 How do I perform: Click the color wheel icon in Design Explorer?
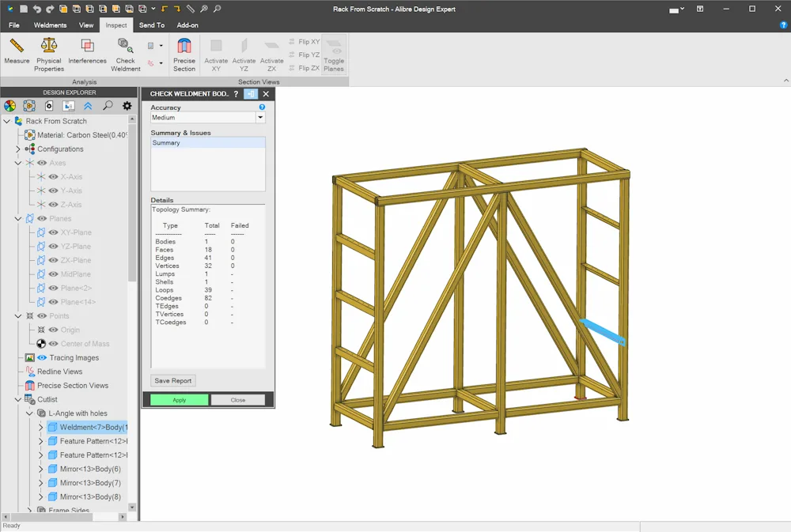tap(9, 105)
